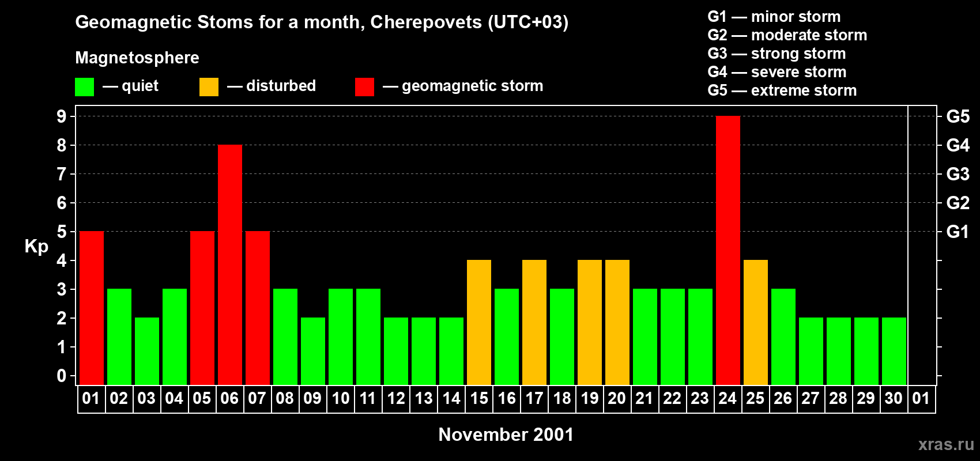Viewport: 980px width, 461px height.
Task: Select the orange bar for day 15
Action: coord(479,323)
